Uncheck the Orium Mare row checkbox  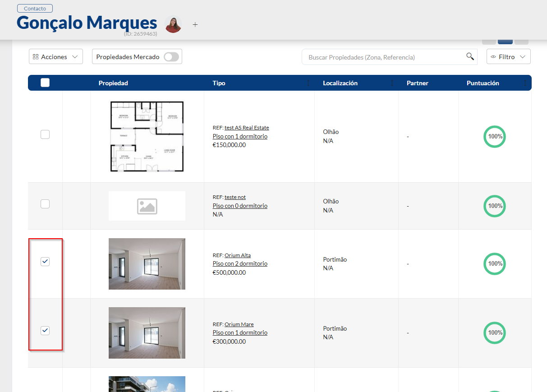point(45,331)
